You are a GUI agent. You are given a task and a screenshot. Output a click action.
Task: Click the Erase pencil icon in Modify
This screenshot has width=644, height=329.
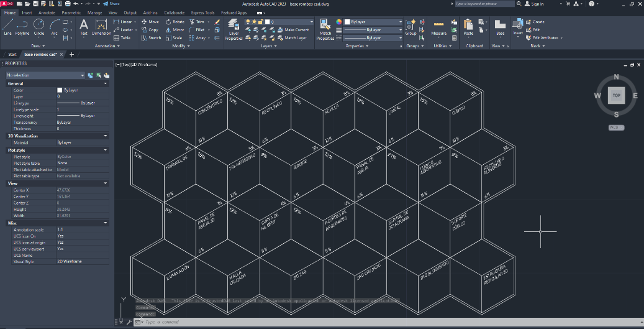coord(217,22)
